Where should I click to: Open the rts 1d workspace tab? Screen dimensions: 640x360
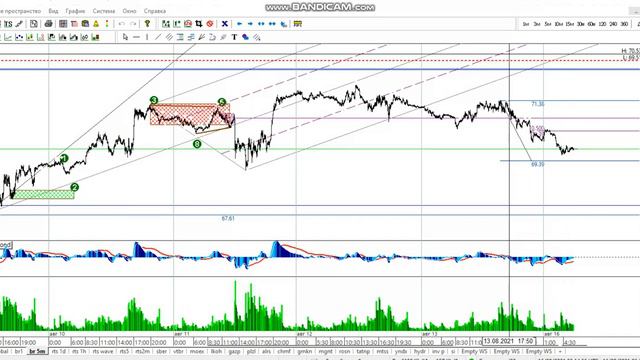coord(59,351)
